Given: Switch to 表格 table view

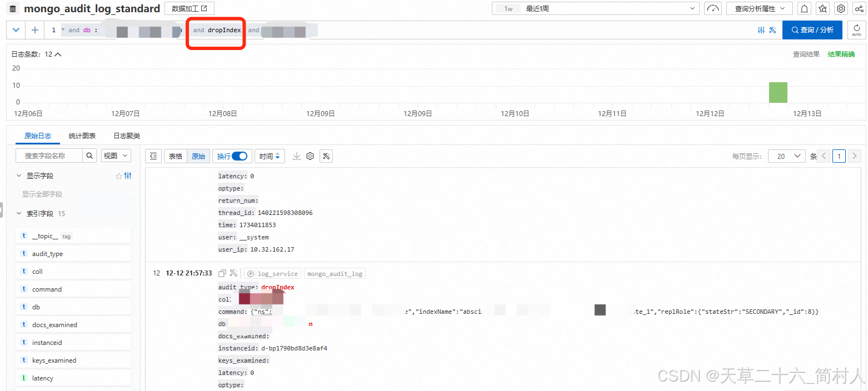Looking at the screenshot, I should [x=176, y=156].
